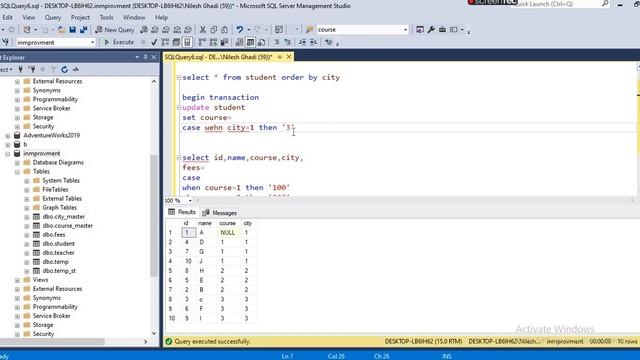Click Execute to run the query
640x360 pixels.
(119, 42)
